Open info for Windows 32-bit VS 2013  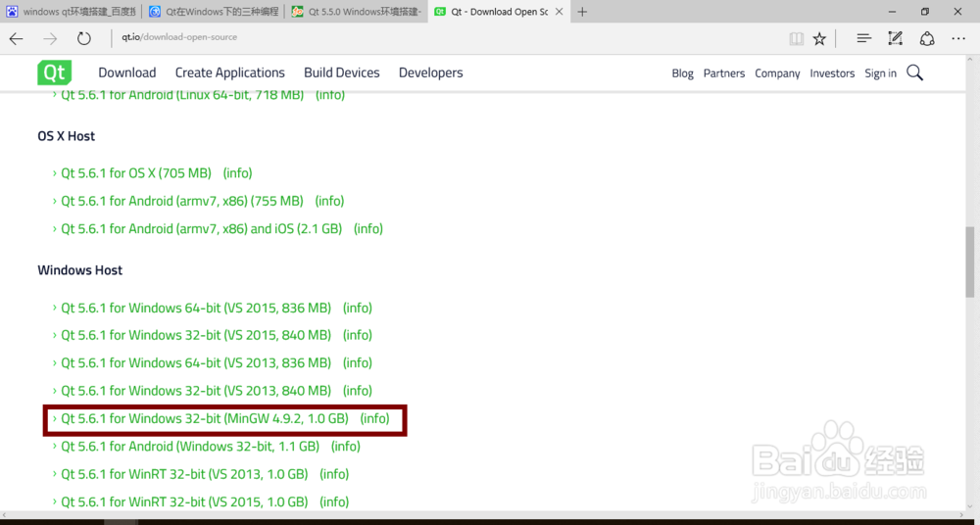358,391
